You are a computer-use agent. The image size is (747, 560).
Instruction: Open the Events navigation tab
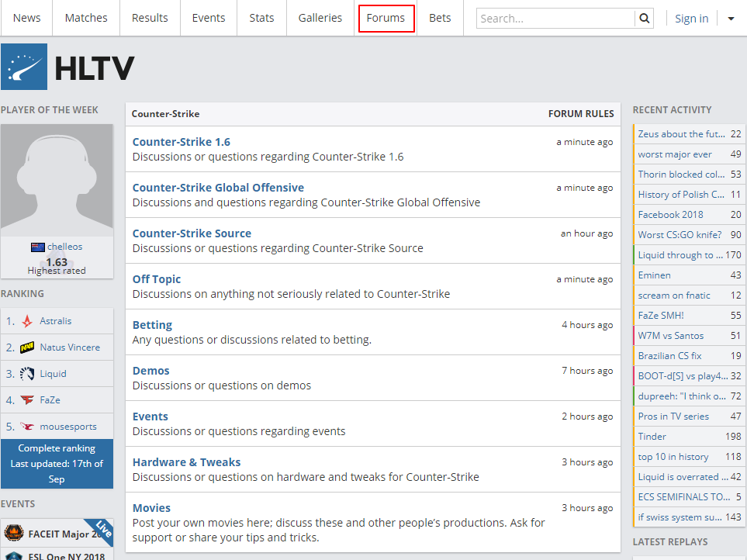pyautogui.click(x=208, y=18)
